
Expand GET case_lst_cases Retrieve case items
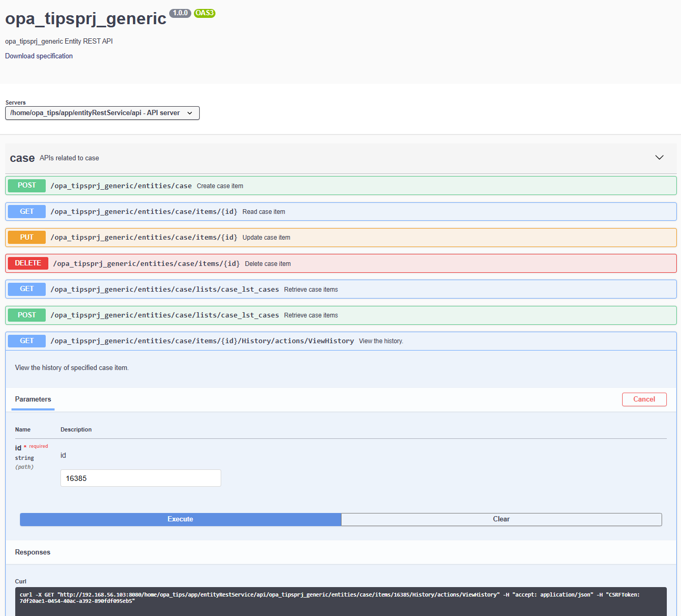[341, 289]
